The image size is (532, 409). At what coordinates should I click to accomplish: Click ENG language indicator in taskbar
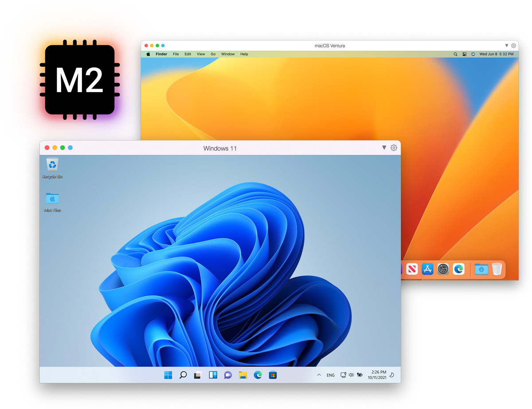(x=331, y=375)
